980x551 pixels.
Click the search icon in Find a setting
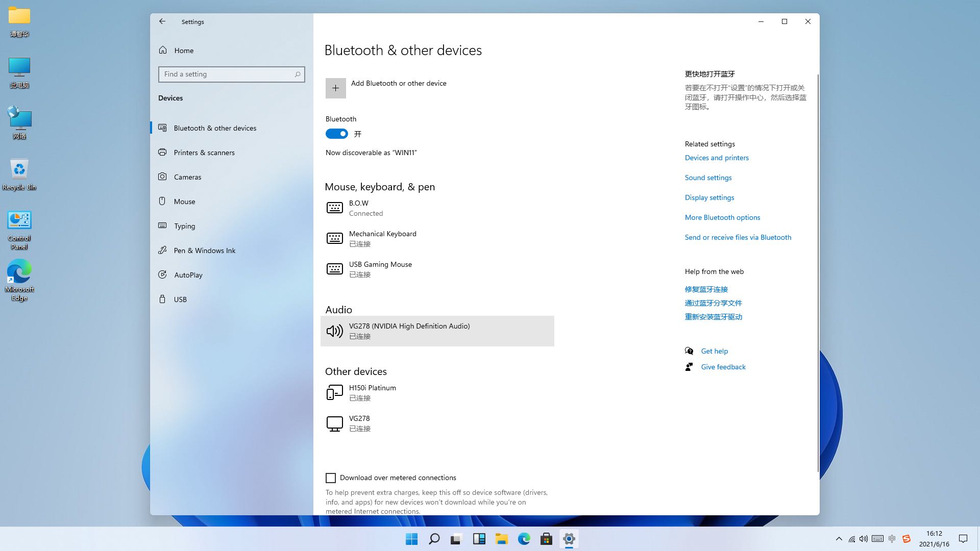click(298, 74)
